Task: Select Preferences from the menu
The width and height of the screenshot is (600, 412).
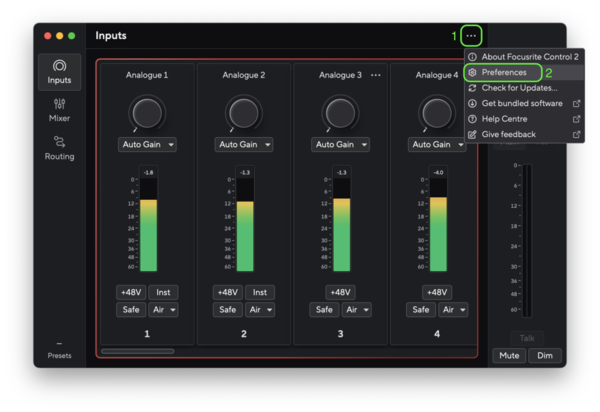Action: (x=504, y=73)
